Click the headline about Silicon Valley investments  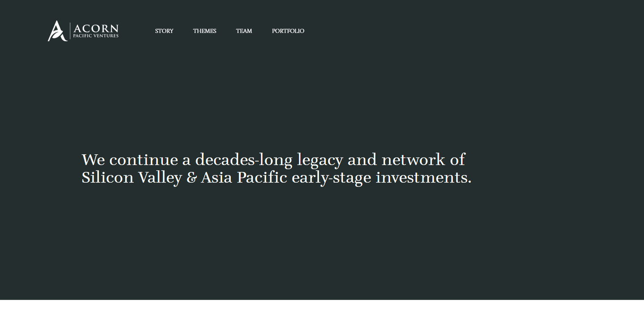click(276, 168)
